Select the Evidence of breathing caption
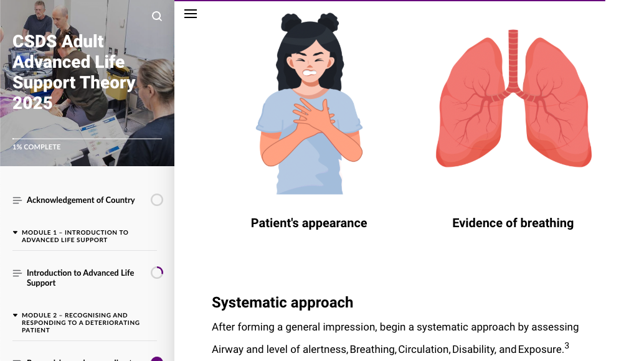The height and width of the screenshot is (361, 644). point(513,223)
